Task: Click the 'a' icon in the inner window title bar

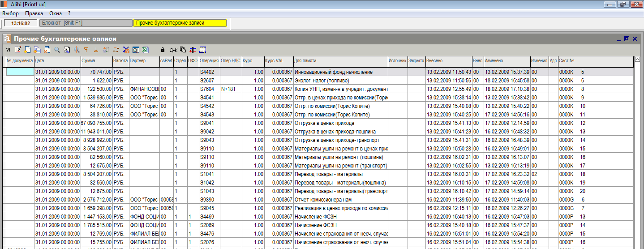Action: click(7, 39)
